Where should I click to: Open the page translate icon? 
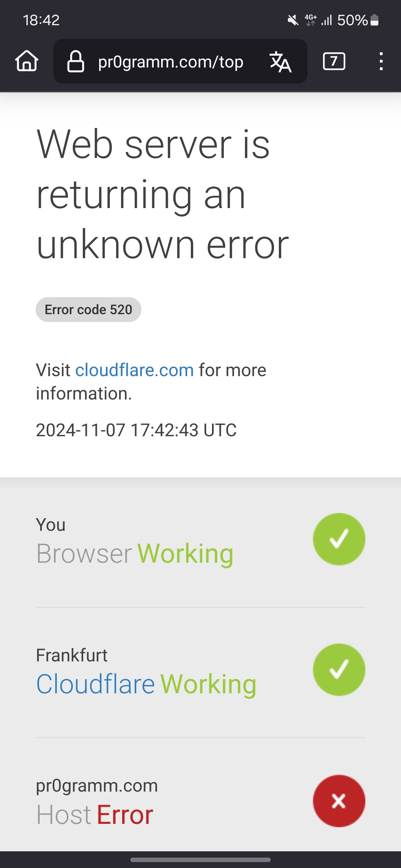(x=280, y=62)
